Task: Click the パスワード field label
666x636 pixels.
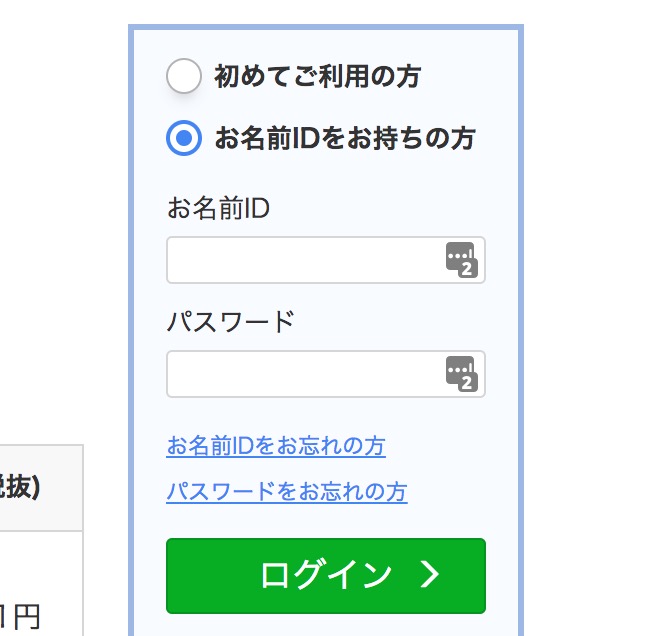Action: coord(231,321)
